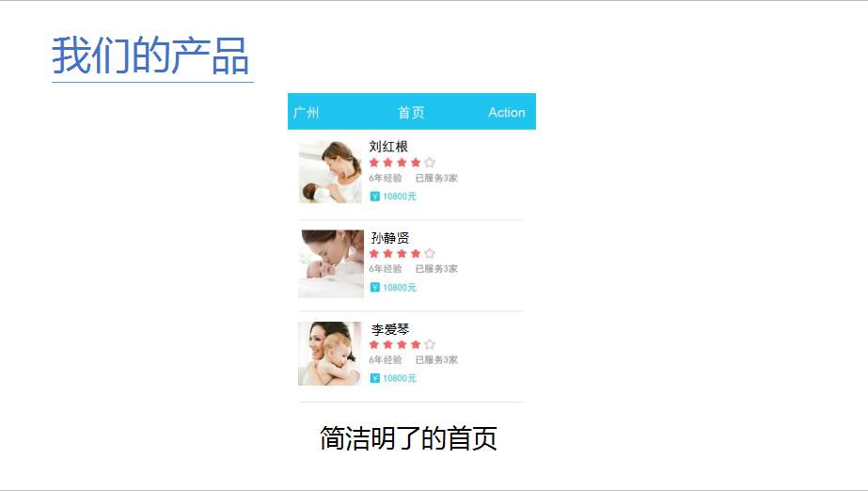This screenshot has width=868, height=491.
Task: Click the first red star of 李爱琴
Action: coord(374,344)
